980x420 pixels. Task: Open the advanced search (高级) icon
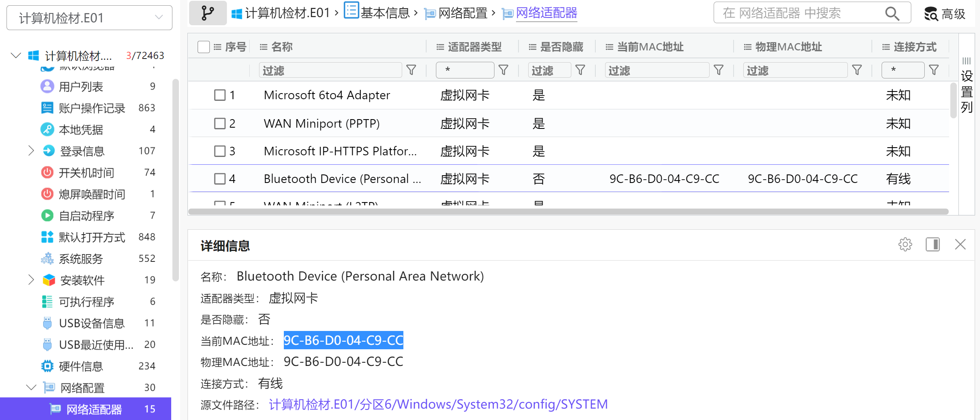point(944,14)
